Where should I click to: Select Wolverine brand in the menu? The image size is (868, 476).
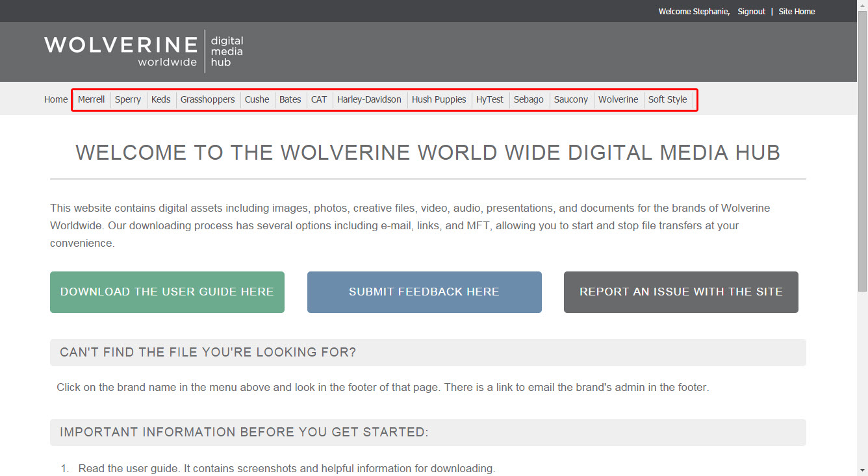click(x=619, y=99)
